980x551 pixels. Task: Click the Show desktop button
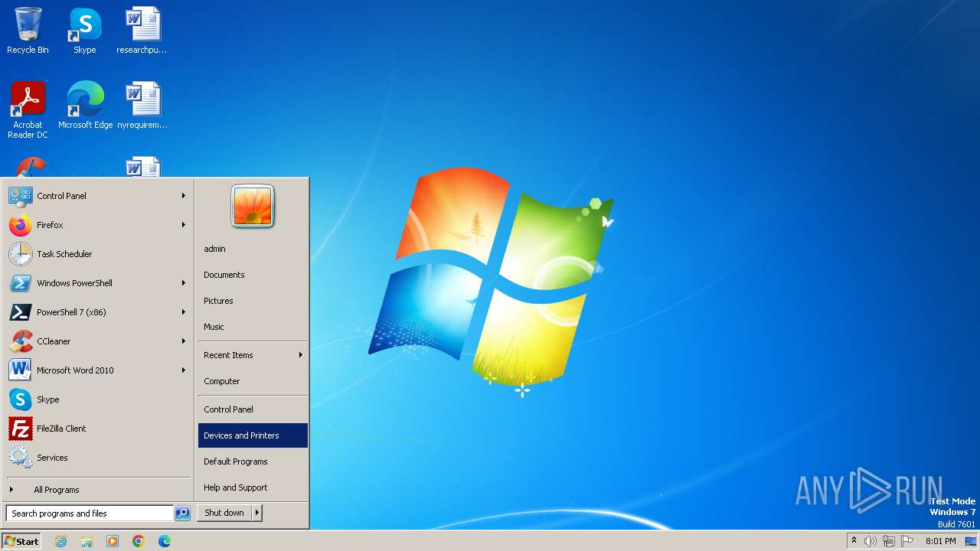click(971, 541)
